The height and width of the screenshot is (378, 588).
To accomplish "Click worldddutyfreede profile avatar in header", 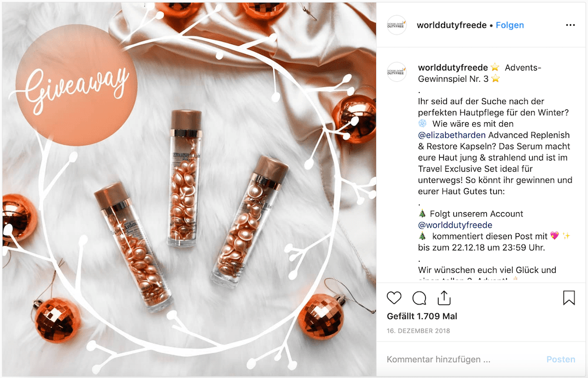I will [x=396, y=25].
